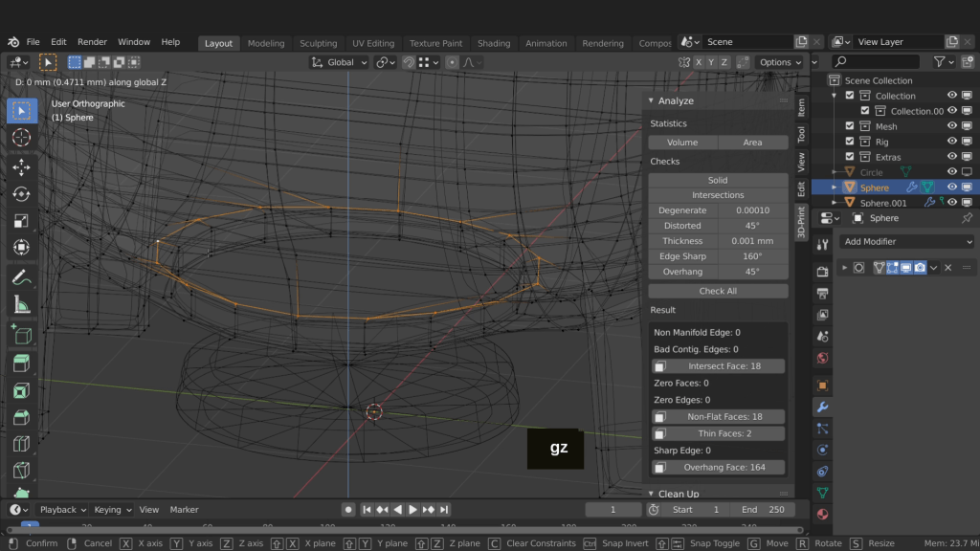The height and width of the screenshot is (551, 980).
Task: Click the Check All button
Action: [718, 291]
